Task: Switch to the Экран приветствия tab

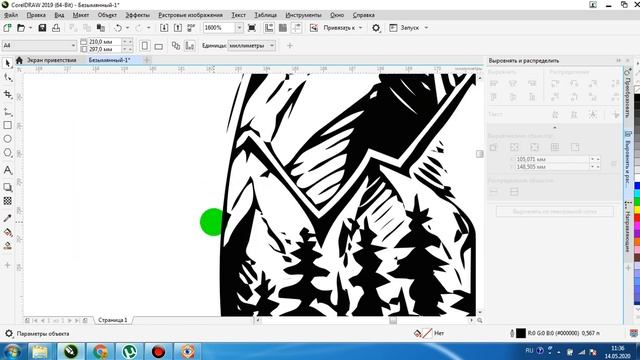Action: [51, 60]
